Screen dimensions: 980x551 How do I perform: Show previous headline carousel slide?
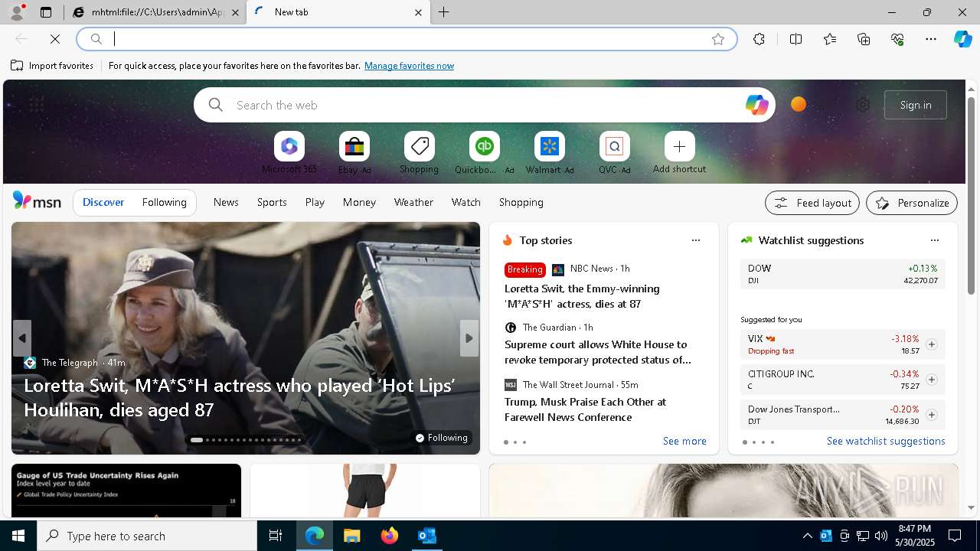click(22, 338)
